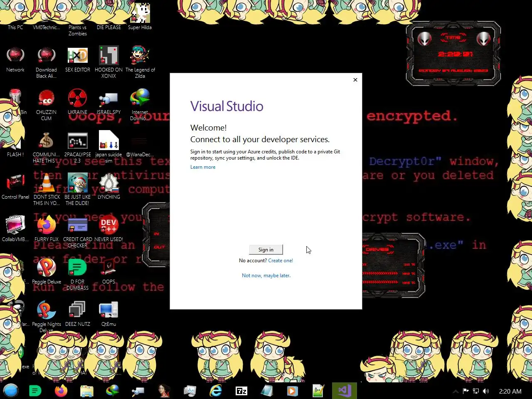The width and height of the screenshot is (532, 399).
Task: Select the HOOKED ON XONIX icon
Action: tap(109, 62)
